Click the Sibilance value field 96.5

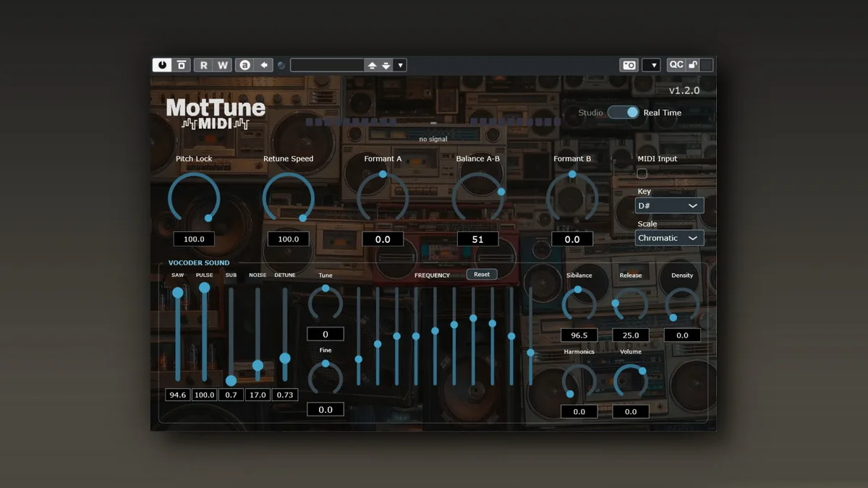pyautogui.click(x=579, y=335)
